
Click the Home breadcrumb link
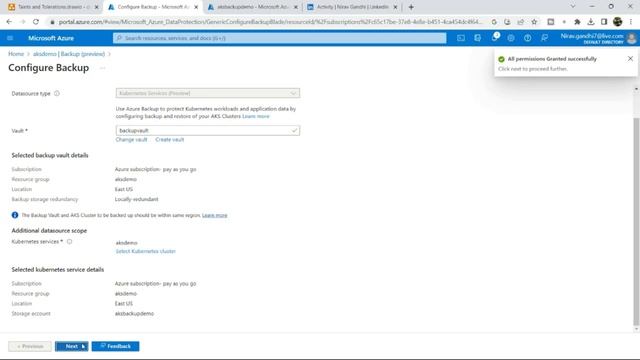pyautogui.click(x=16, y=54)
